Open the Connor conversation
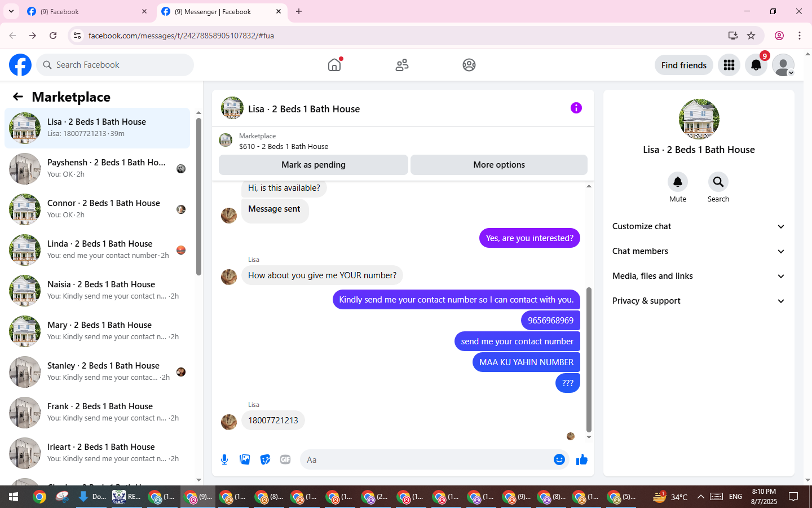This screenshot has height=508, width=812. pyautogui.click(x=97, y=209)
